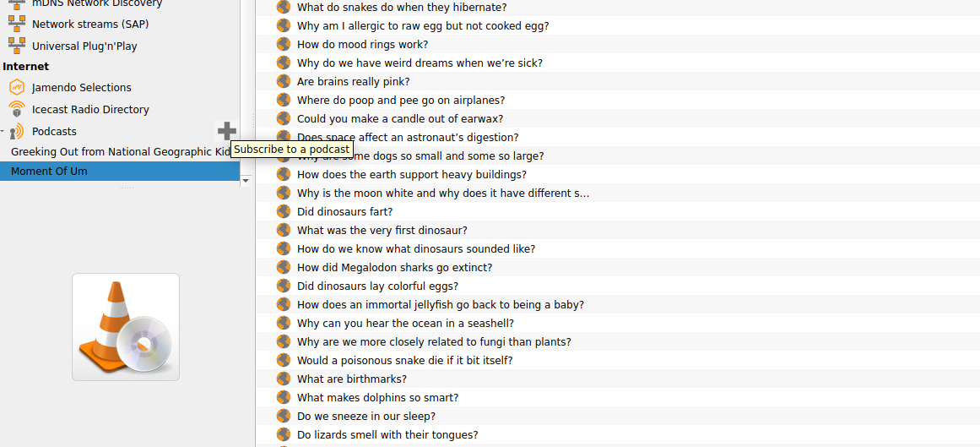
Task: Click the Network streams (SAP) icon
Action: pyautogui.click(x=17, y=25)
